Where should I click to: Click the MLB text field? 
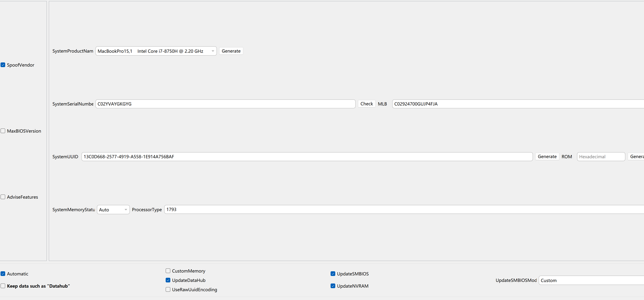(x=518, y=104)
